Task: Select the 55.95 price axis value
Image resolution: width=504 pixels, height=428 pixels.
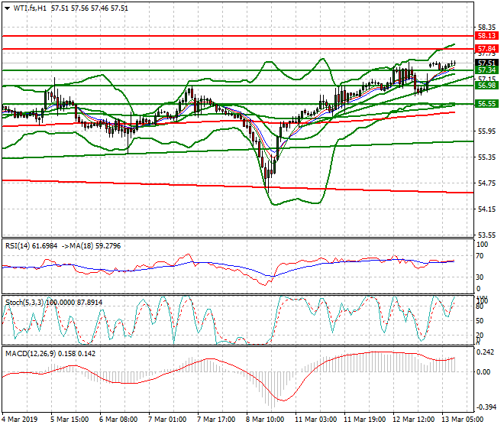Action: [486, 131]
